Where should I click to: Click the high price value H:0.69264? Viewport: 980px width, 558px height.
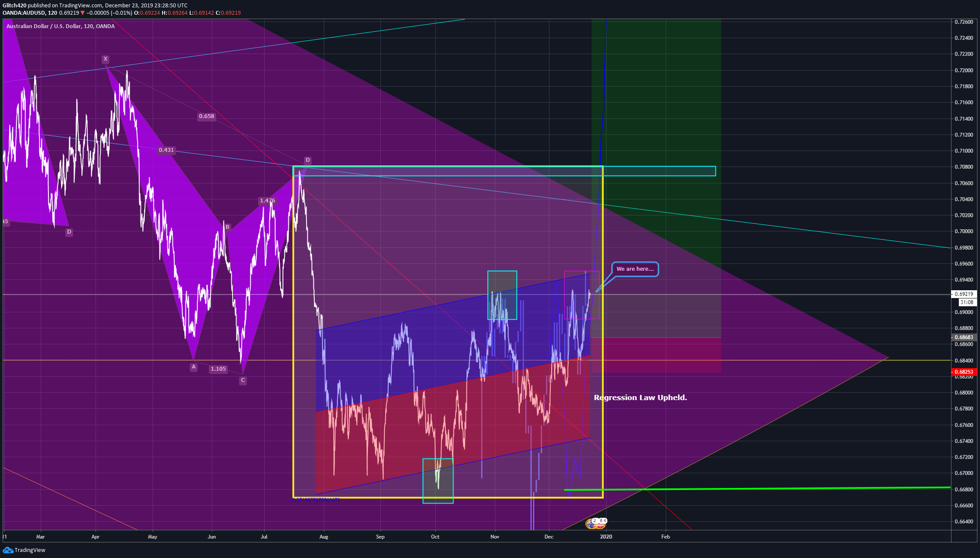(x=175, y=13)
